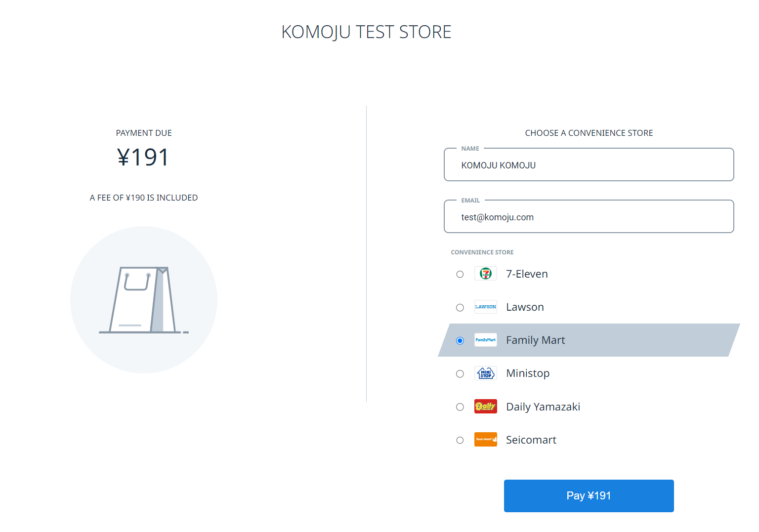Viewport: 759px width, 532px height.
Task: Click the shopping bag illustration
Action: (143, 300)
